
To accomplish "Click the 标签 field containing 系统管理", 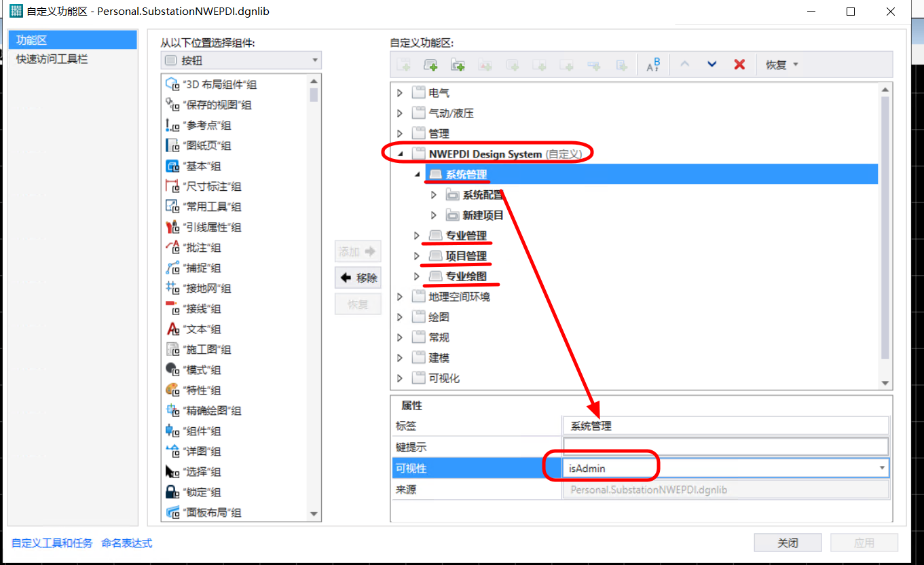I will (x=726, y=426).
